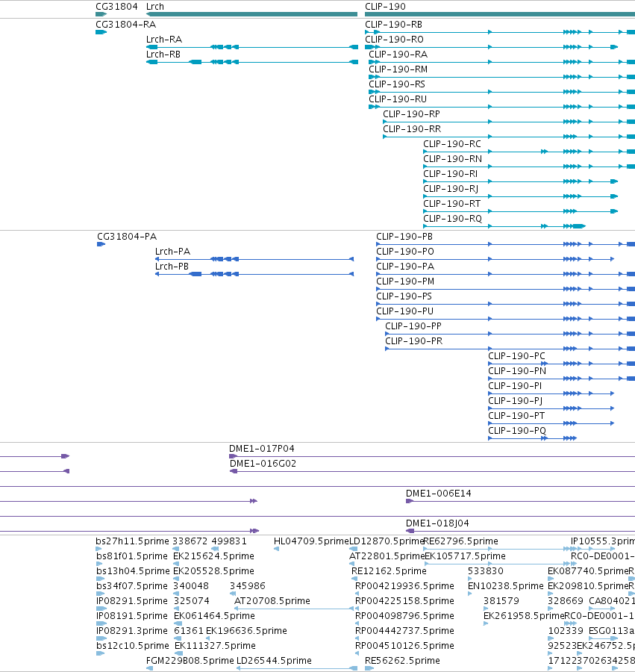Image resolution: width=635 pixels, height=672 pixels.
Task: Select transcript CLIP-190-RA
Action: 398,55
